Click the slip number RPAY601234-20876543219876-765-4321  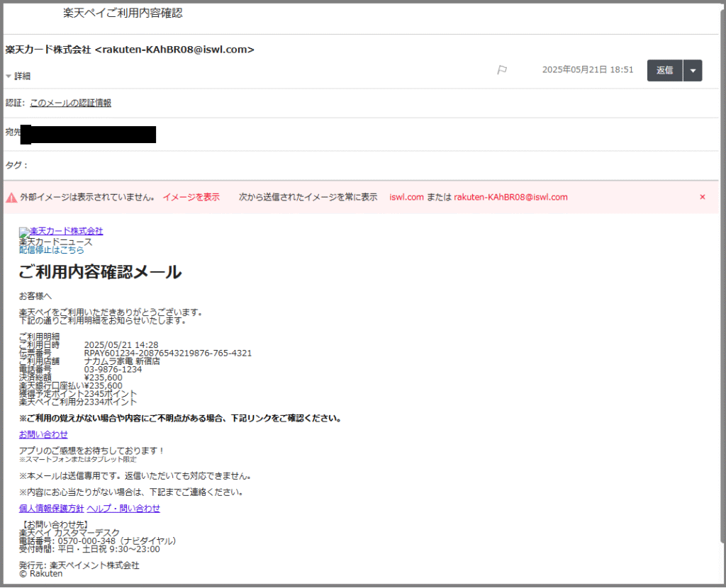(x=167, y=354)
